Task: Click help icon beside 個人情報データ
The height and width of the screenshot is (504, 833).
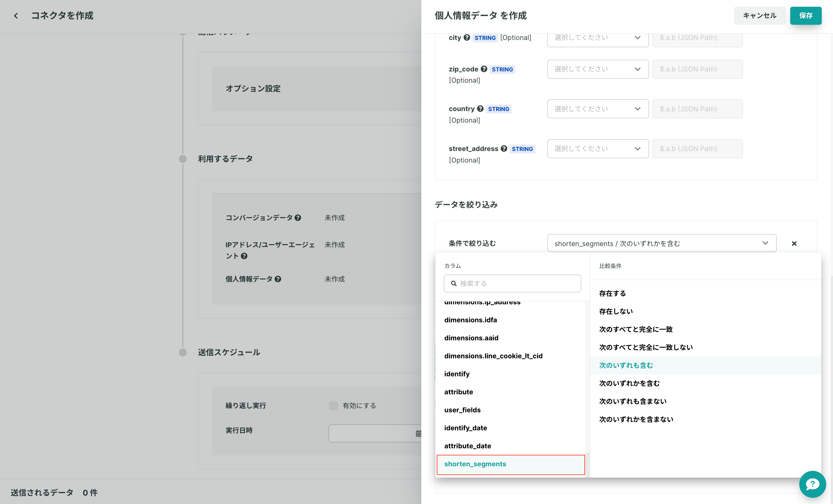Action: pyautogui.click(x=278, y=279)
